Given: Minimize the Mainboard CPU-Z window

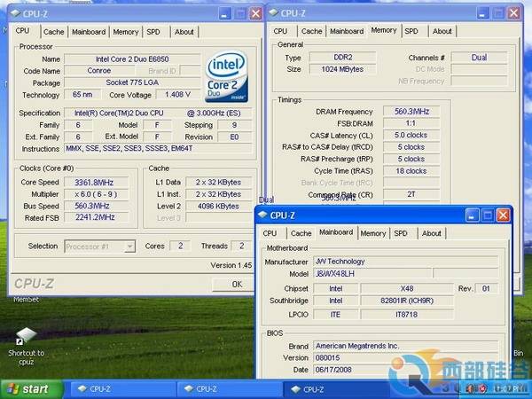Looking at the screenshot, I should pos(472,215).
